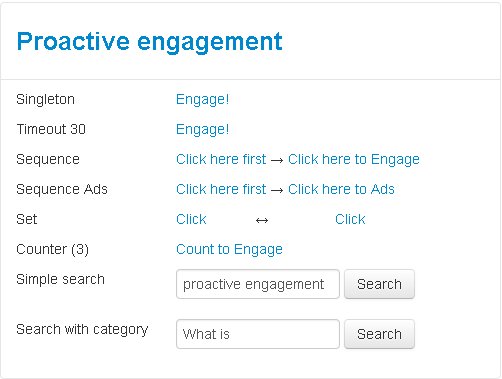Click the Proactive engagement heading
Image resolution: width=502 pixels, height=379 pixels.
[x=150, y=42]
